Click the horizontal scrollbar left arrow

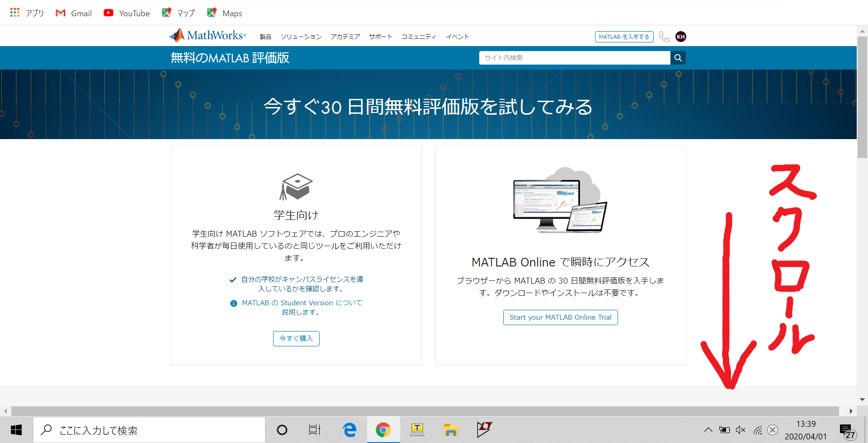point(5,411)
